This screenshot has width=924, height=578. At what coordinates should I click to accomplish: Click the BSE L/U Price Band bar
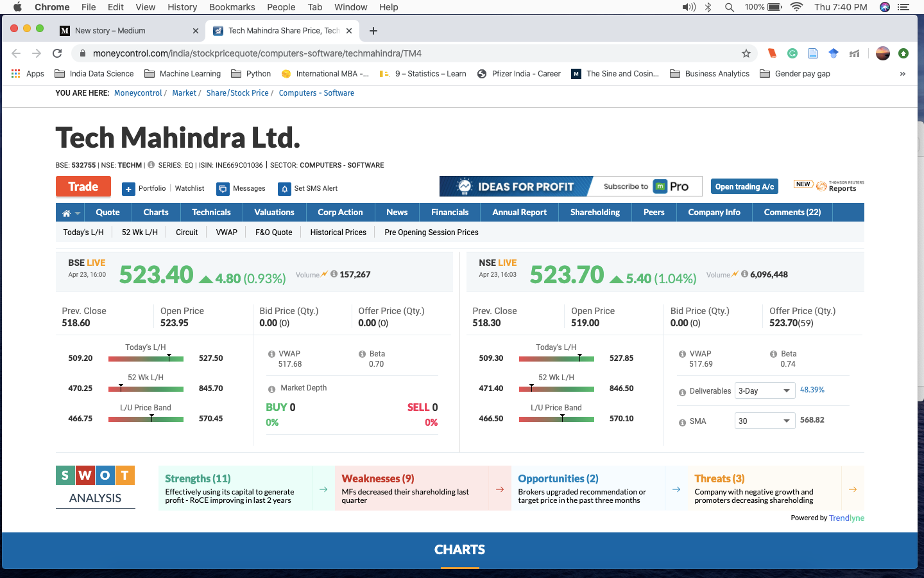pyautogui.click(x=146, y=419)
